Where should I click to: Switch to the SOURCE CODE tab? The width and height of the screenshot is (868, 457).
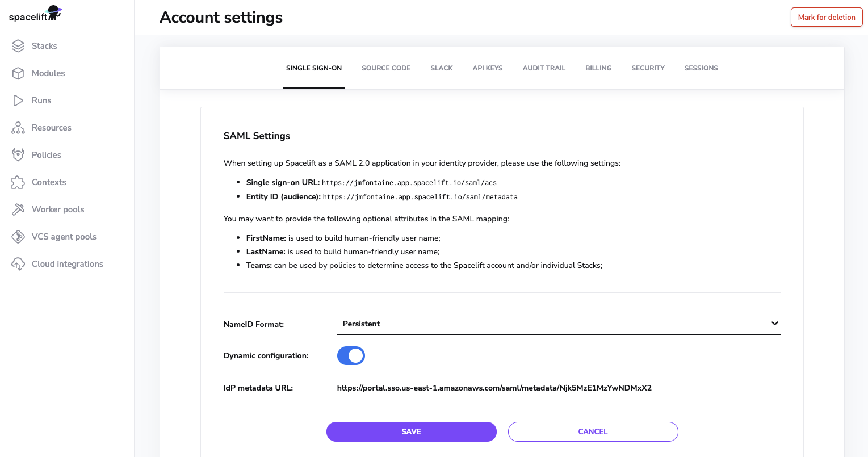[x=386, y=68]
